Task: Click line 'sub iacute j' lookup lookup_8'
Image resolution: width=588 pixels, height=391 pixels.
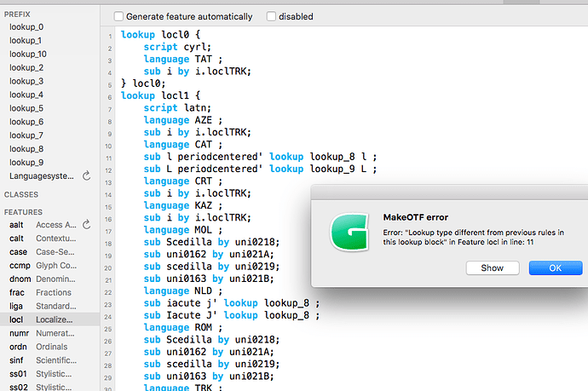Action: 232,303
